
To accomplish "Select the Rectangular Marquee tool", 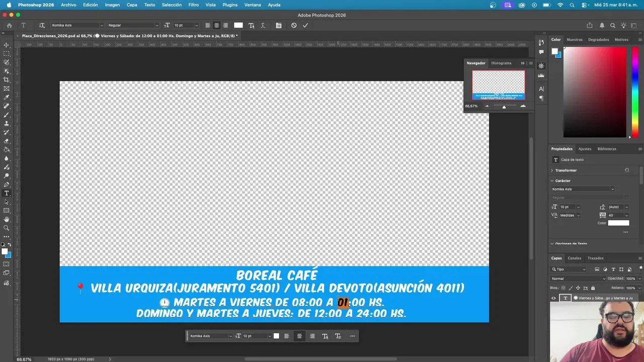I will [x=7, y=53].
